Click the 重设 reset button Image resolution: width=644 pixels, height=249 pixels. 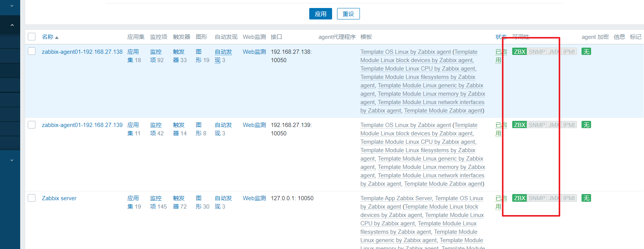click(348, 14)
